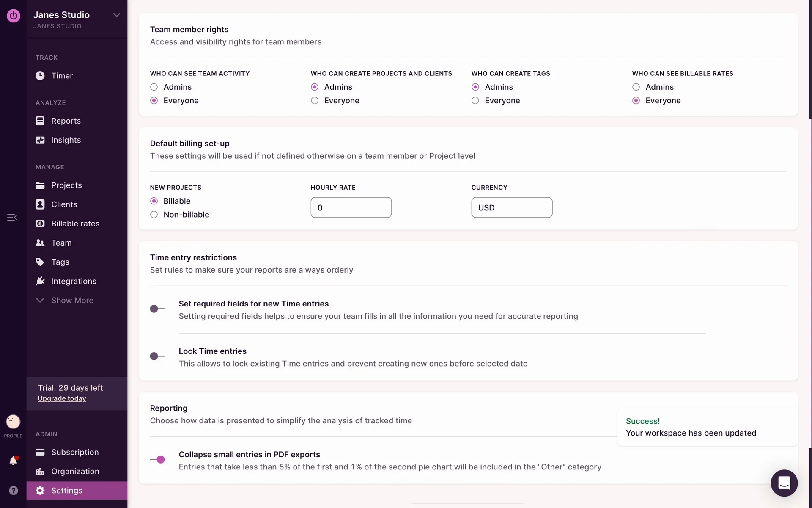Click the Upgrade today link
The image size is (812, 508).
tap(62, 398)
